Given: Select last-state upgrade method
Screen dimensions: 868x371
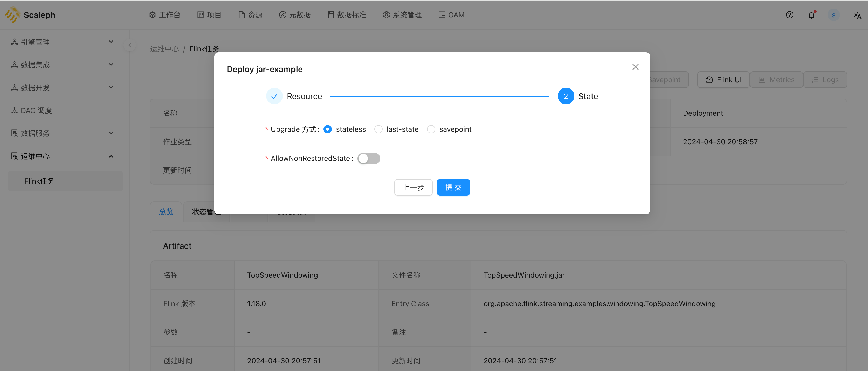Looking at the screenshot, I should pyautogui.click(x=378, y=129).
